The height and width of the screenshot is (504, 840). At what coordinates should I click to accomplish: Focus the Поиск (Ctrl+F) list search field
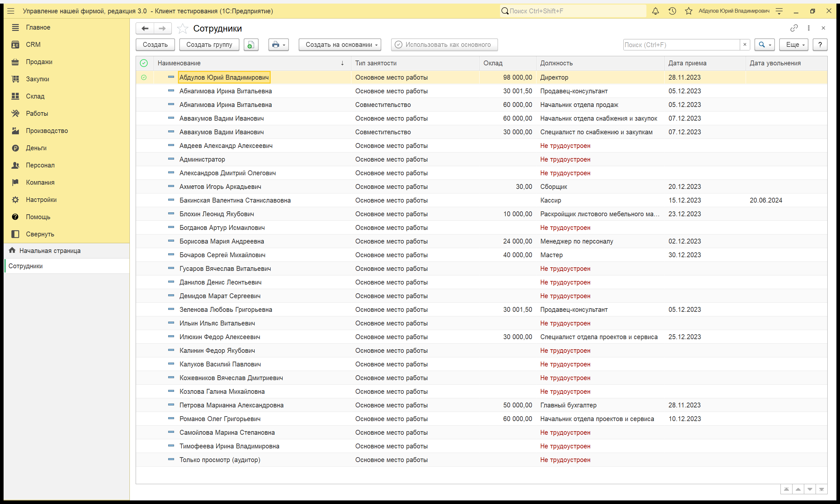tap(681, 45)
